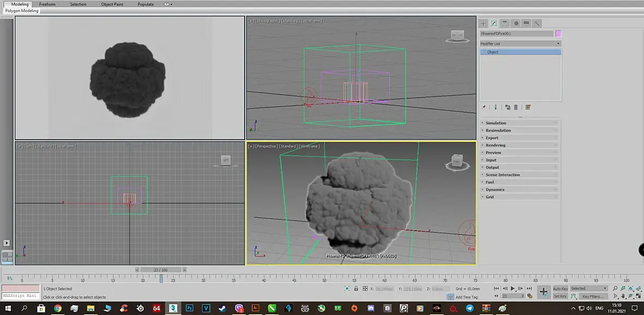This screenshot has width=644, height=315.
Task: Switch to the Object Paint tab
Action: [111, 4]
